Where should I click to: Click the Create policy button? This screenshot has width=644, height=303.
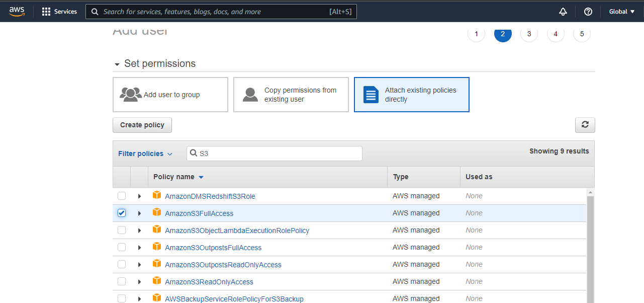coord(142,125)
